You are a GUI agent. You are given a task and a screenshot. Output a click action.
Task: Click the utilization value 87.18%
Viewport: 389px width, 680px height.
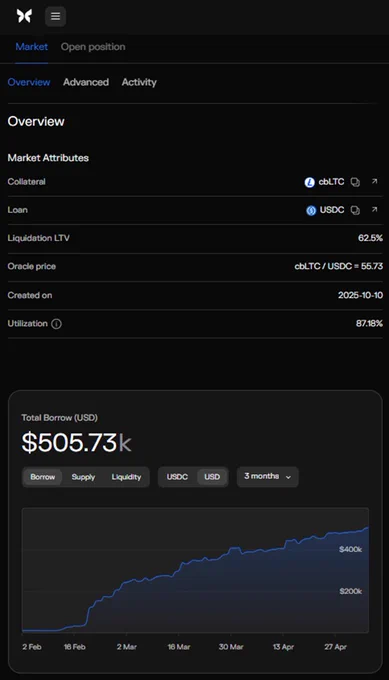[369, 324]
